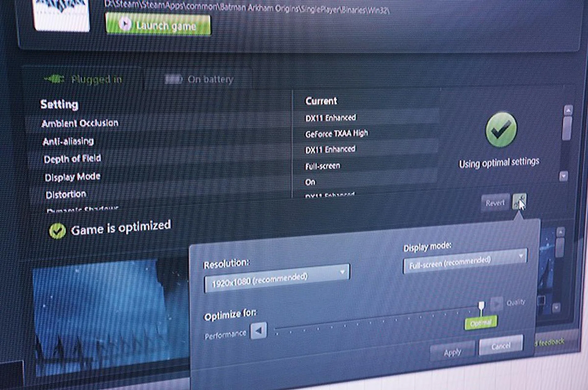Click the plug icon beside Plugged in
Viewport: 588px width, 390px height.
point(55,79)
